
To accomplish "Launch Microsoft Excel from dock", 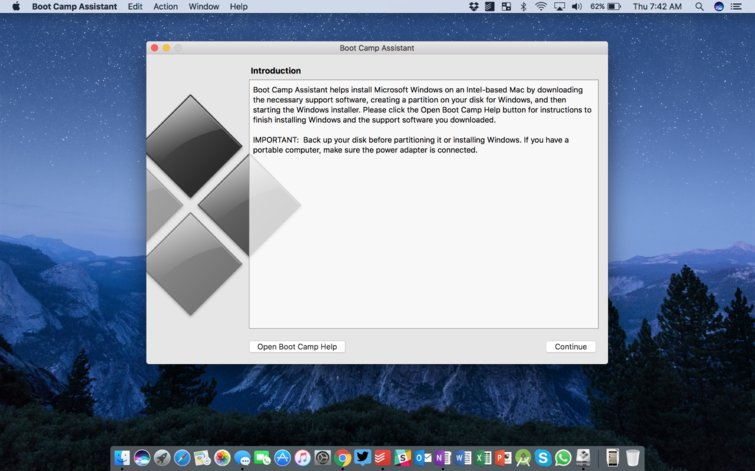I will [483, 457].
